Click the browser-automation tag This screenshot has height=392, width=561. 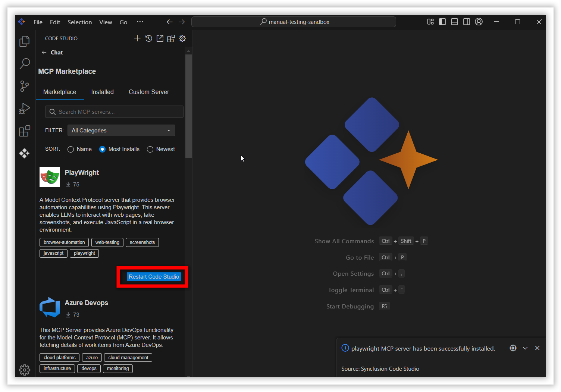click(64, 242)
